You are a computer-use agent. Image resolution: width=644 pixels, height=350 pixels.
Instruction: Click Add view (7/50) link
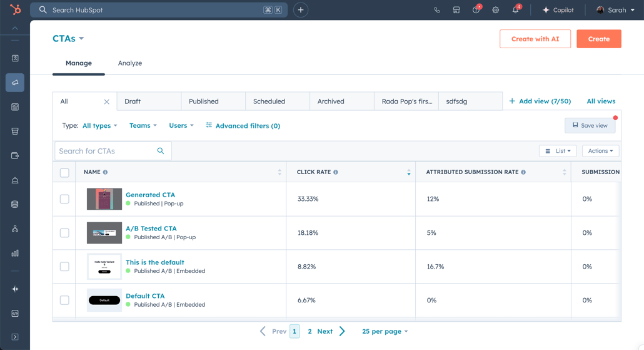[x=540, y=101]
